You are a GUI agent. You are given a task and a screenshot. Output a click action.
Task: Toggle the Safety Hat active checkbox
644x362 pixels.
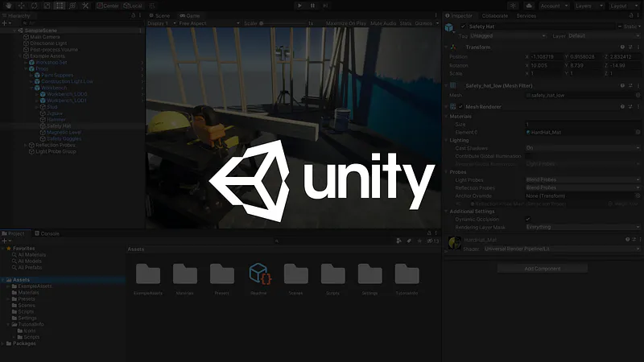(463, 27)
